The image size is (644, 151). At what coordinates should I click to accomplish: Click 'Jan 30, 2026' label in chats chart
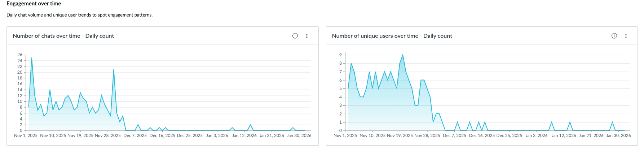click(x=299, y=136)
